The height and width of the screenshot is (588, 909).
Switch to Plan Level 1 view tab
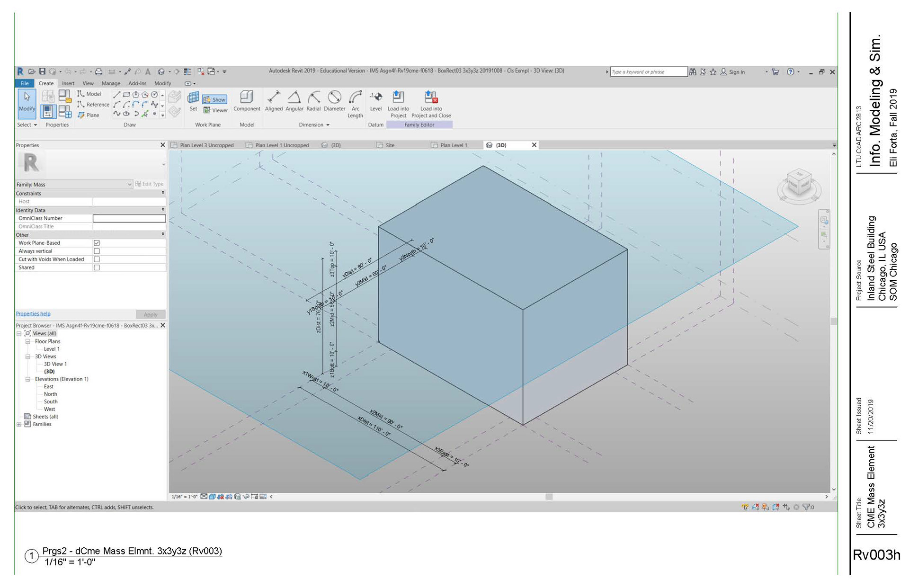click(453, 145)
